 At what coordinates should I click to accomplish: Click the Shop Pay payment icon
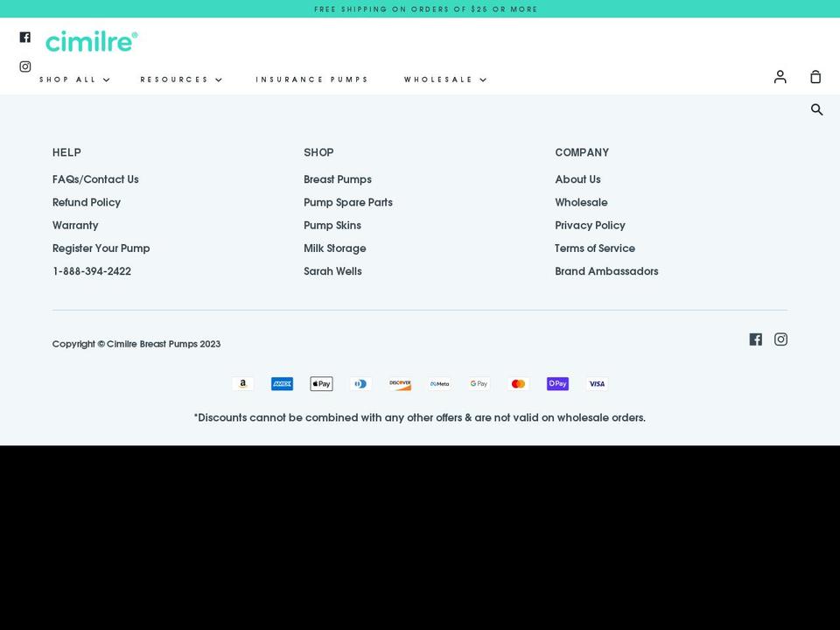tap(557, 383)
